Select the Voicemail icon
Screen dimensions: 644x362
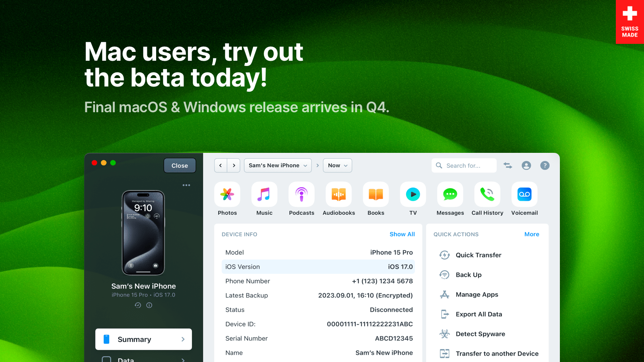point(524,195)
